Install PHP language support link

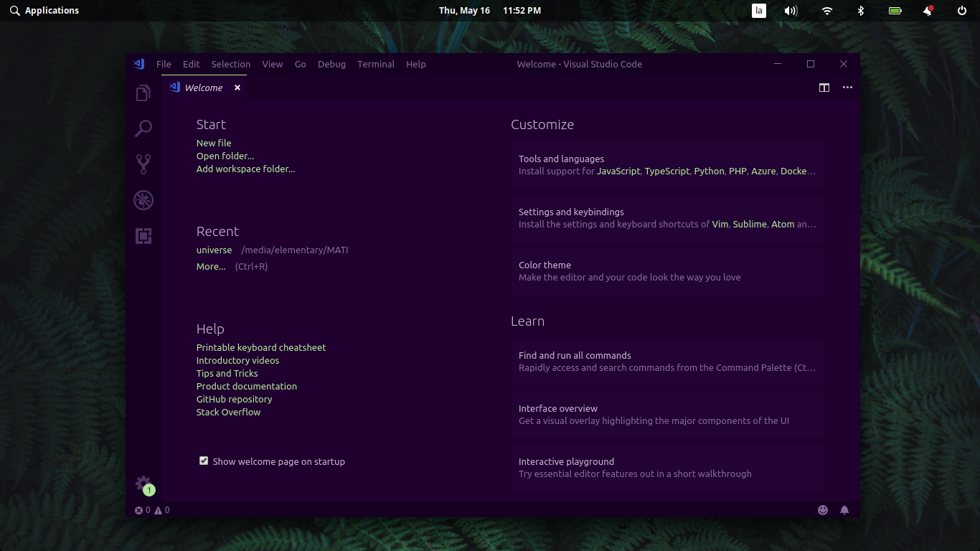click(x=738, y=171)
